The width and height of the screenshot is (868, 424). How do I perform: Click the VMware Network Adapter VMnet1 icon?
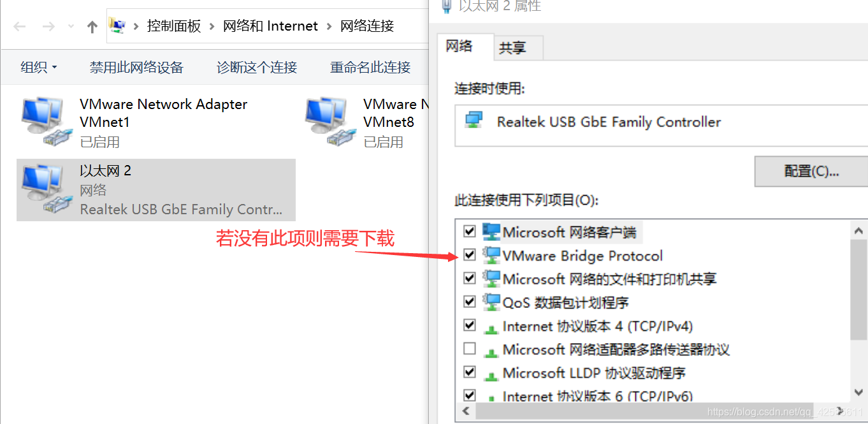43,122
